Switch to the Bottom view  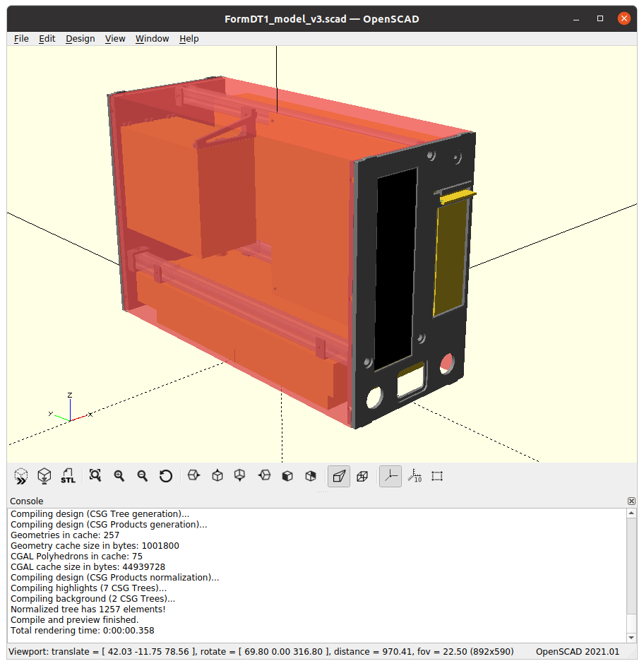(240, 475)
